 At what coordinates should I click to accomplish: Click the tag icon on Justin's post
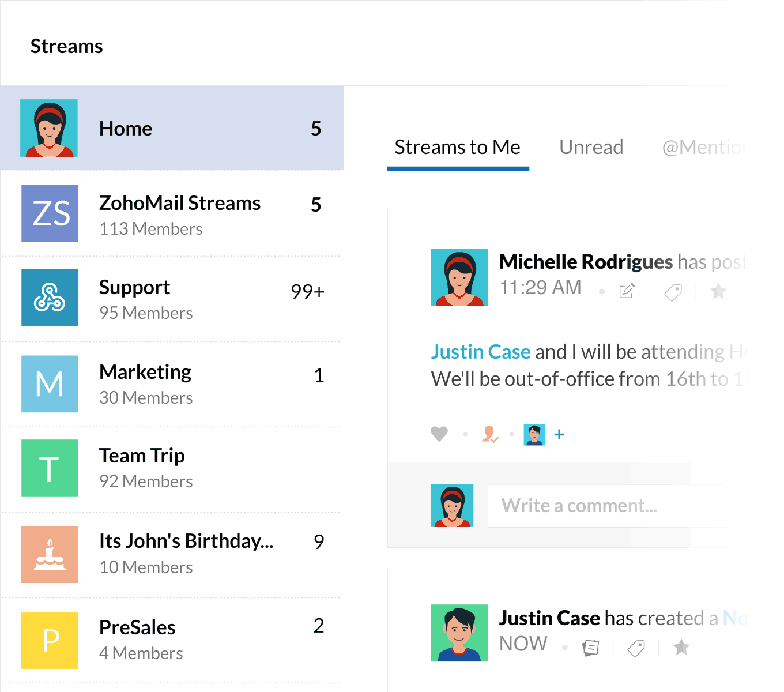coord(636,648)
